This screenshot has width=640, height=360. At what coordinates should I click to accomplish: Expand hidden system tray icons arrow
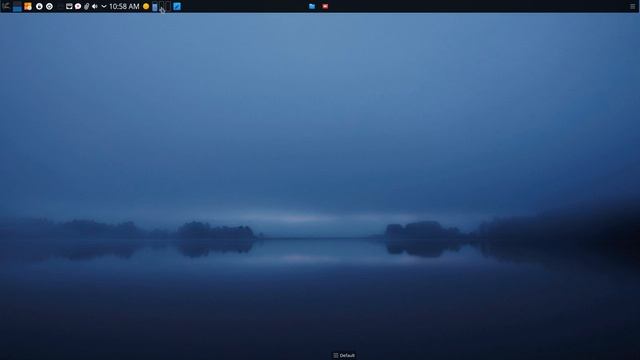pyautogui.click(x=104, y=6)
